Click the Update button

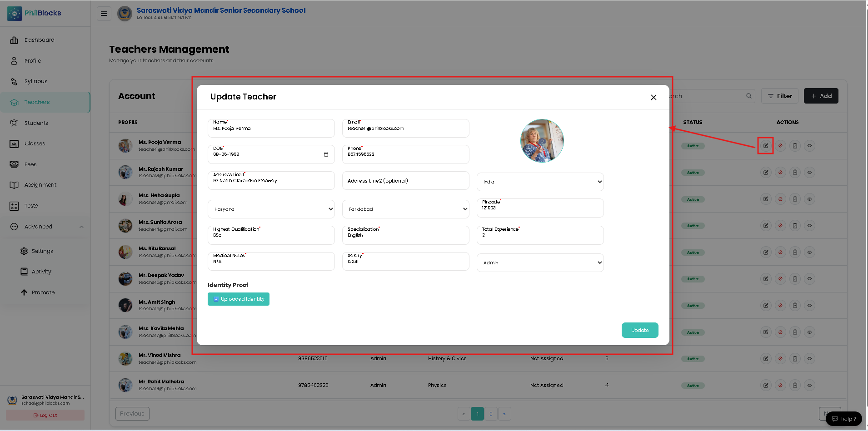tap(640, 330)
